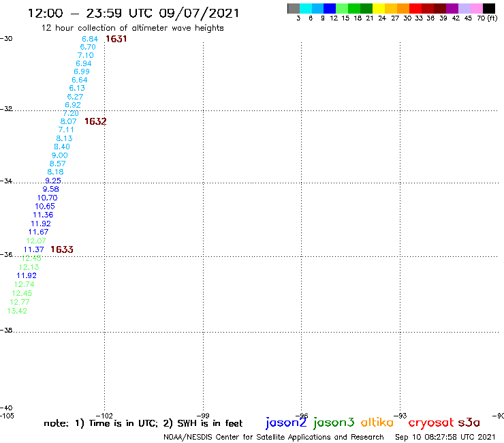The width and height of the screenshot is (504, 443).
Task: Click the wave height value 10.70
Action: tap(48, 198)
